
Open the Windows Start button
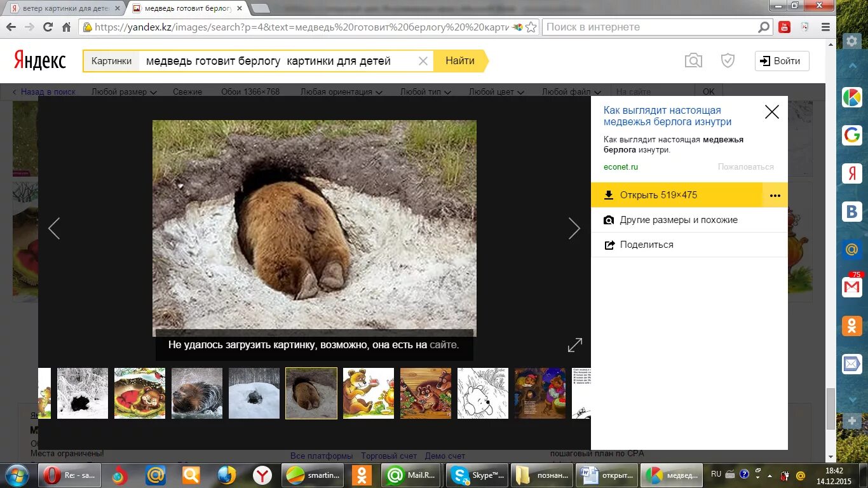pos(17,475)
